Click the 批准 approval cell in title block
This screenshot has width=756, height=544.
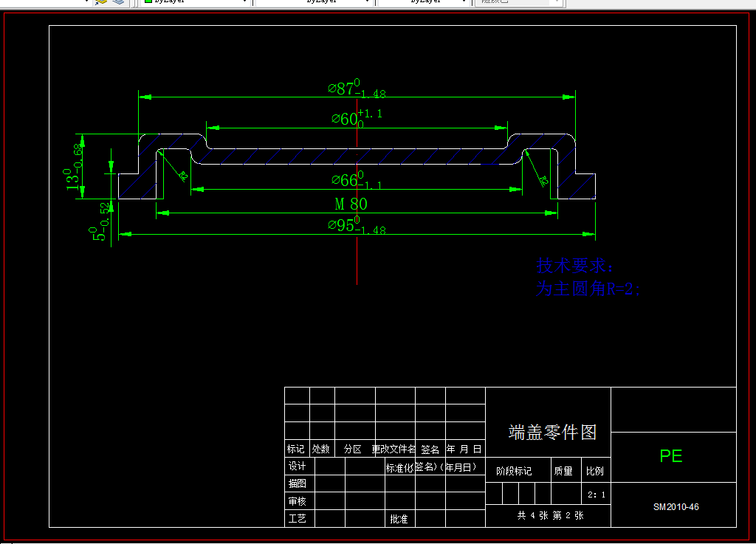399,518
